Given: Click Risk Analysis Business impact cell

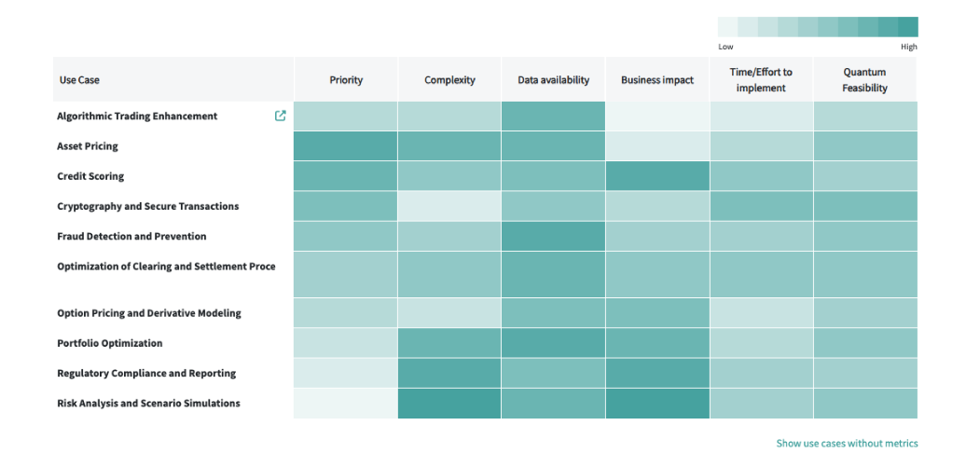Looking at the screenshot, I should [657, 404].
